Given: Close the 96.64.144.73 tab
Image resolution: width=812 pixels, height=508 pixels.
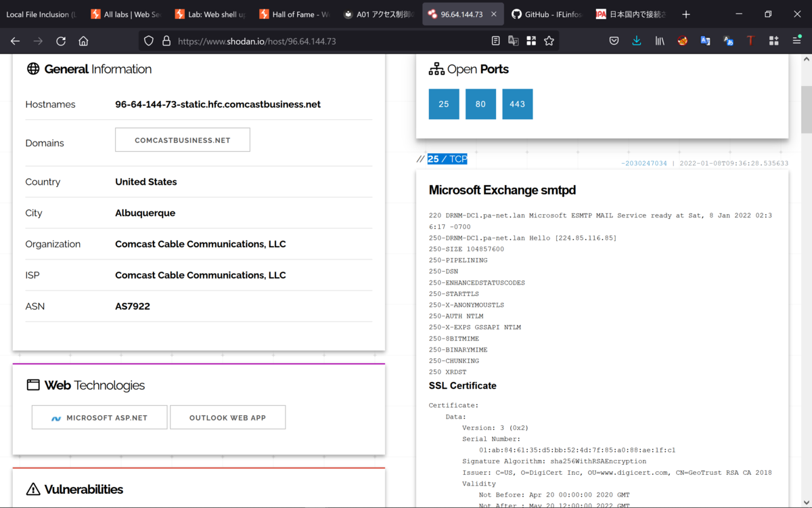Looking at the screenshot, I should click(494, 14).
